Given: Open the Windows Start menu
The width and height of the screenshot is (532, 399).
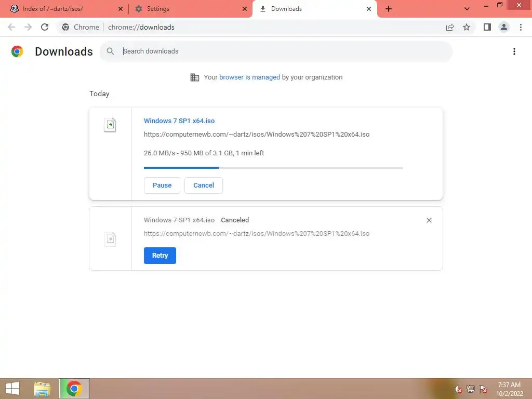Looking at the screenshot, I should click(12, 389).
